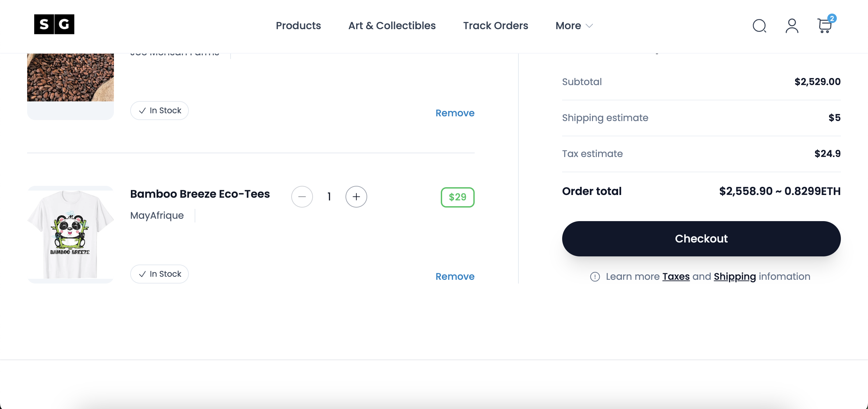Remove the cocoa beans item
The width and height of the screenshot is (868, 409).
click(455, 113)
